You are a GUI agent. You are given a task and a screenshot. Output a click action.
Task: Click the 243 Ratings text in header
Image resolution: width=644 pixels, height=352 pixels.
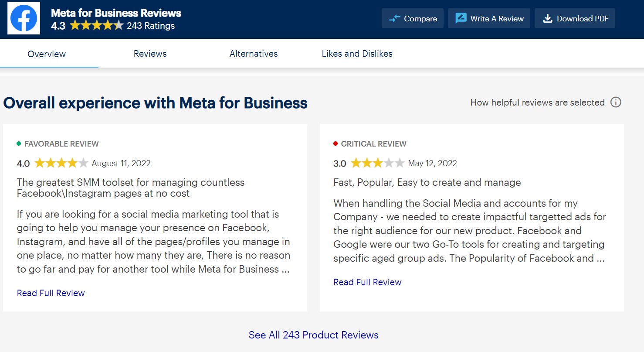(x=151, y=26)
